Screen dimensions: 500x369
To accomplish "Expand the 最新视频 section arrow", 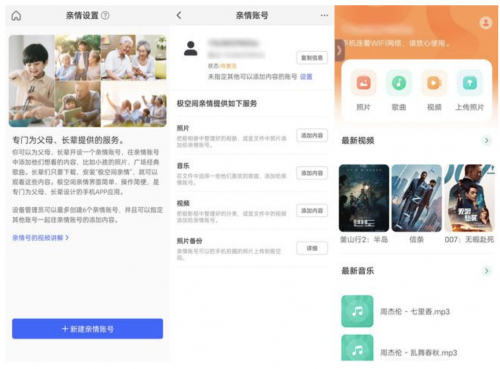I will point(486,140).
